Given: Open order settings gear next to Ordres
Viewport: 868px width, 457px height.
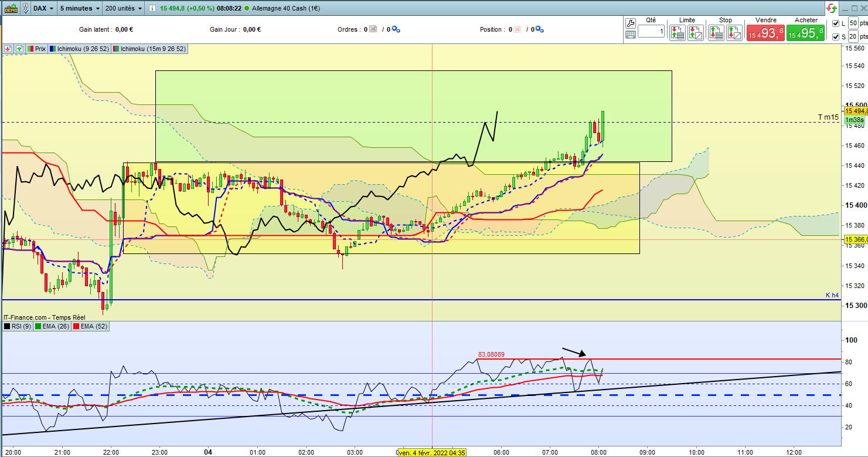Looking at the screenshot, I should click(x=396, y=29).
